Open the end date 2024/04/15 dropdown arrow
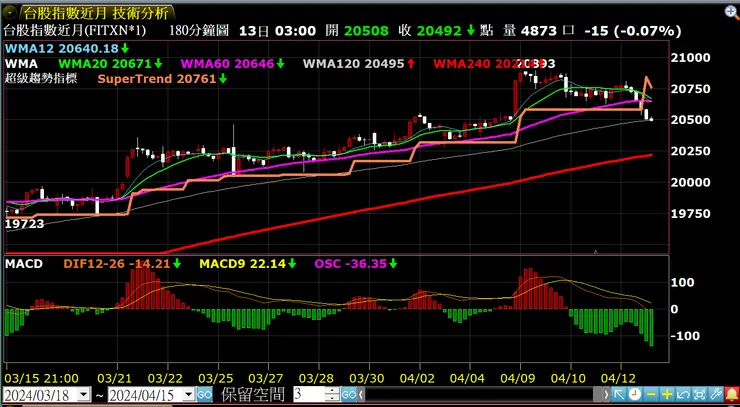The width and height of the screenshot is (740, 407). click(x=189, y=394)
